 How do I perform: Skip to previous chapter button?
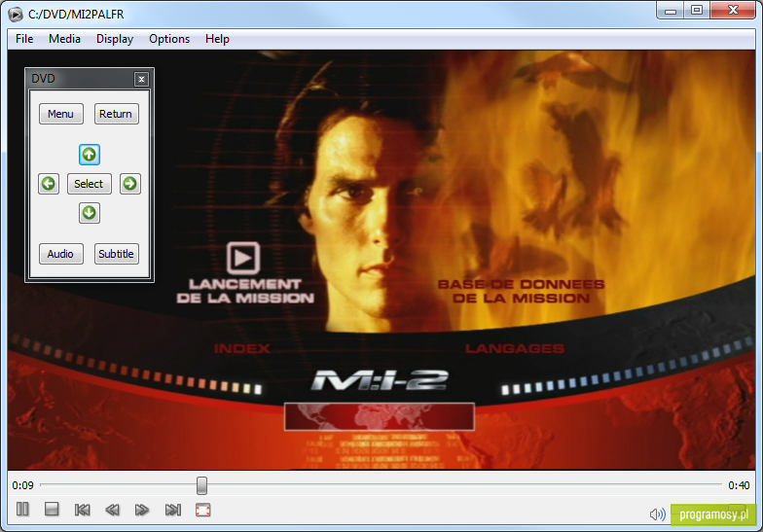[x=82, y=510]
